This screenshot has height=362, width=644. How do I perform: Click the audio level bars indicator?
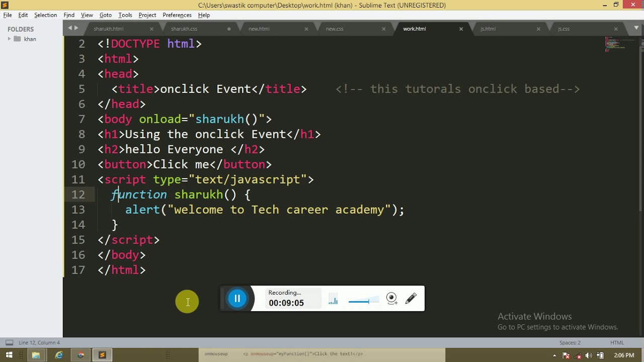tap(333, 300)
